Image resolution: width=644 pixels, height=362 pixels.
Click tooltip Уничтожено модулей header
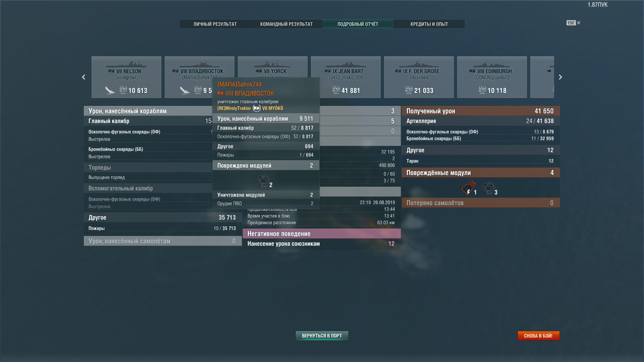pos(266,195)
